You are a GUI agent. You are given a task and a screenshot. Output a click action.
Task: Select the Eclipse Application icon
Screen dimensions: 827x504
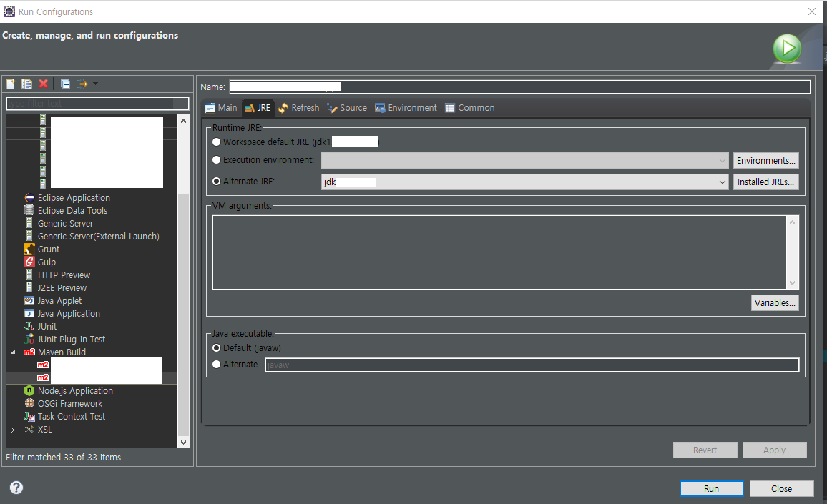click(x=29, y=198)
